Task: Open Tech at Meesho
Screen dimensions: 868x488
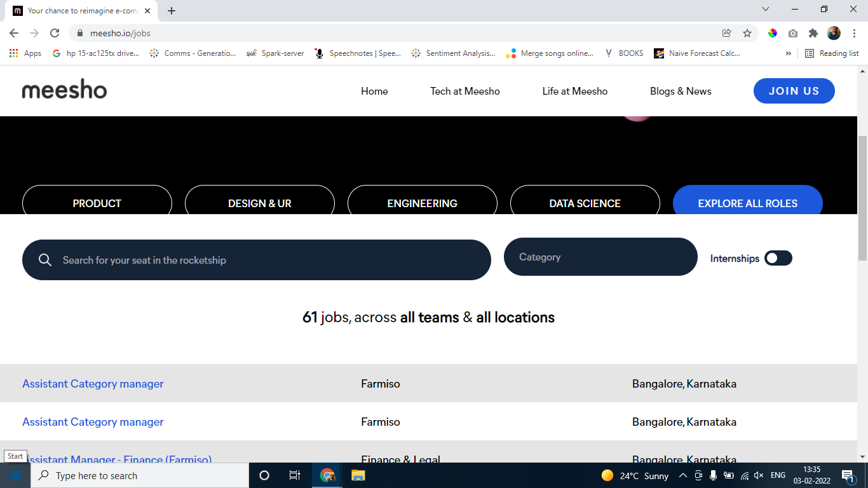Action: 465,91
